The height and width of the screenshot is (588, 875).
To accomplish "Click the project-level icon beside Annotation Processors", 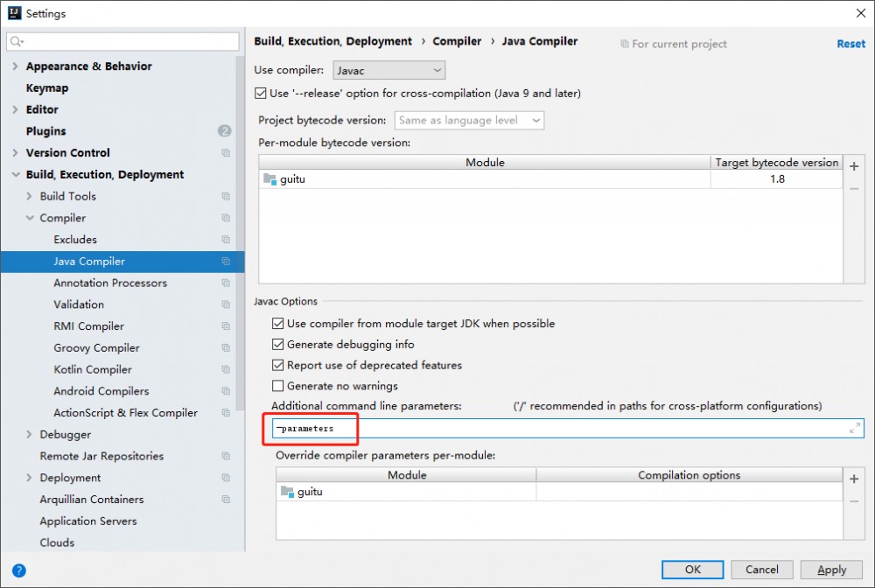I will click(226, 283).
